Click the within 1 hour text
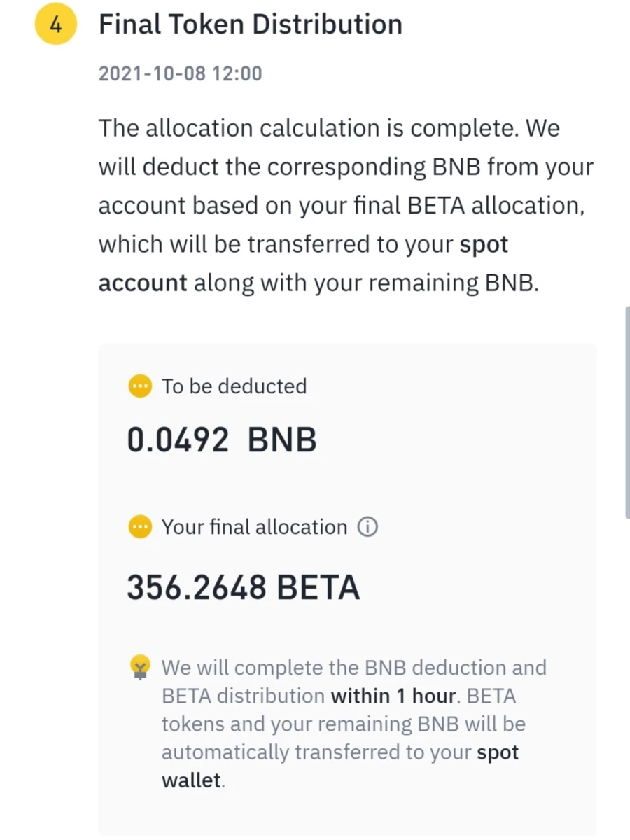This screenshot has height=840, width=630. pyautogui.click(x=393, y=696)
